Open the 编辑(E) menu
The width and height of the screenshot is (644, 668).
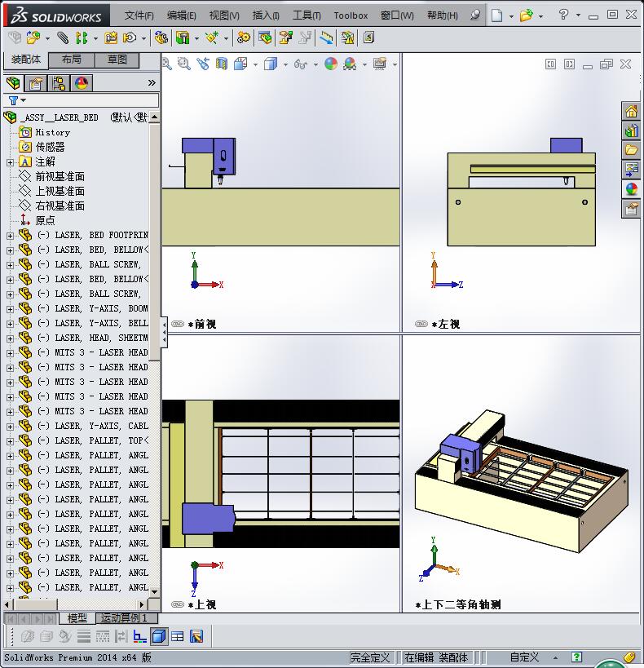[182, 15]
